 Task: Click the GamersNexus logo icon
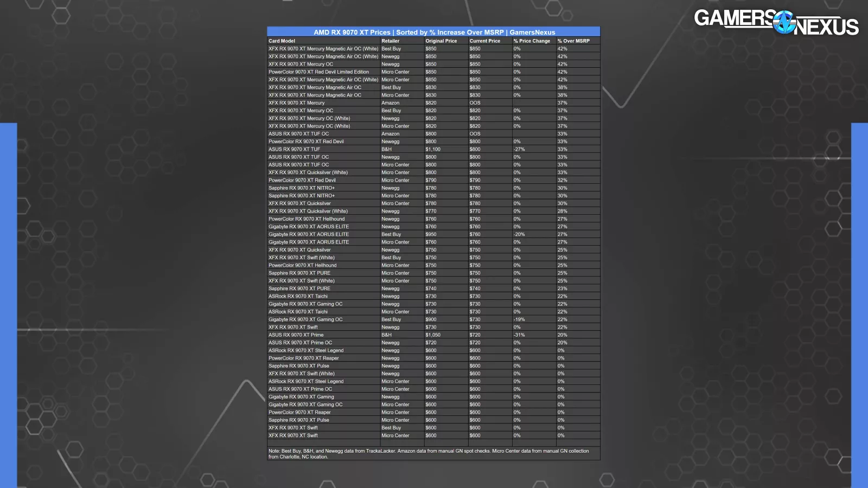[x=784, y=22]
